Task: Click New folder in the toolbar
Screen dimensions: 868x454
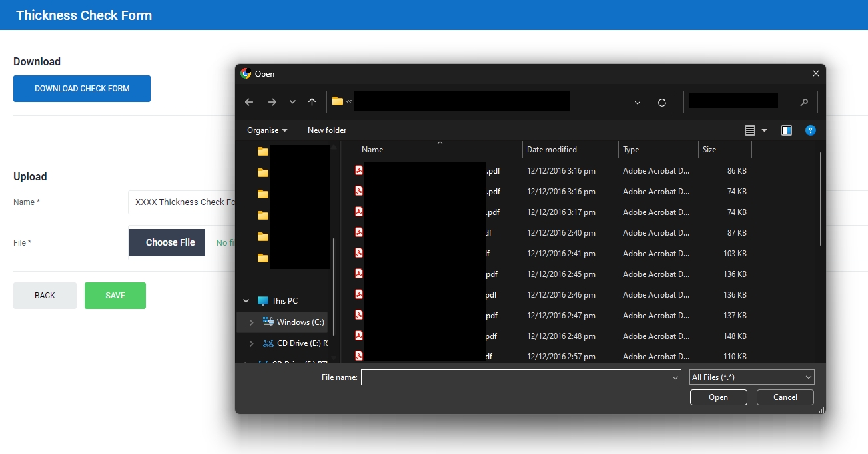Action: pyautogui.click(x=327, y=130)
